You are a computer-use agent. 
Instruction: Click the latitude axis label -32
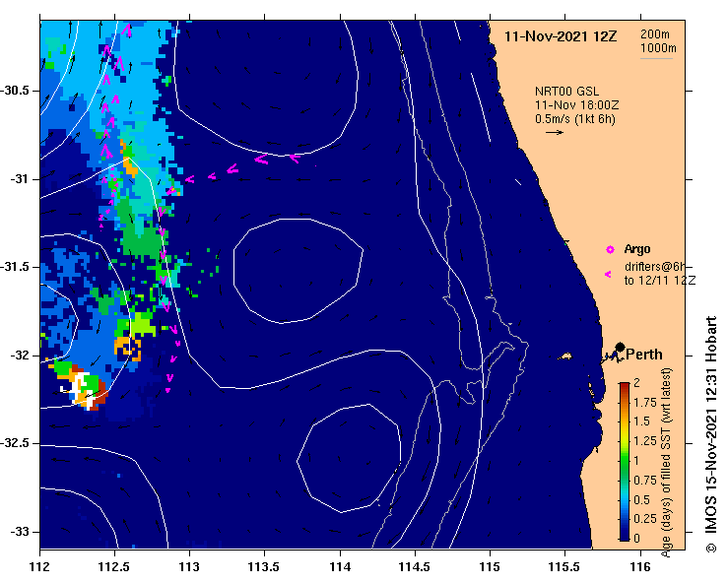[19, 356]
